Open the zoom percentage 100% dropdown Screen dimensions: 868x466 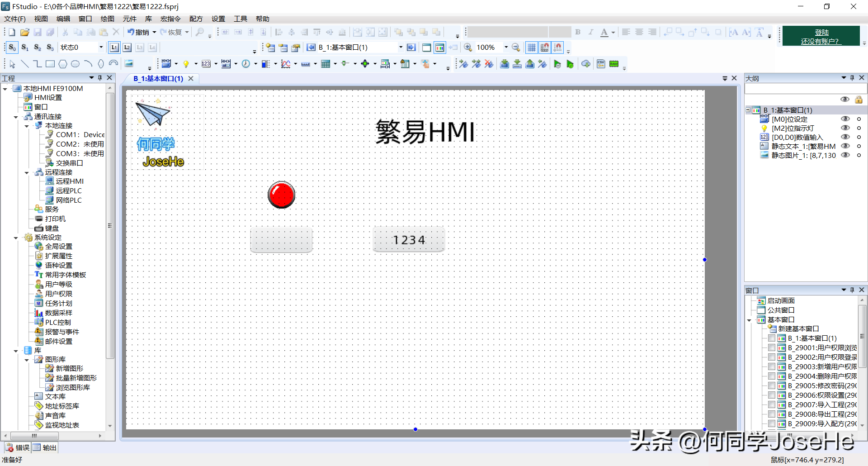tap(506, 48)
